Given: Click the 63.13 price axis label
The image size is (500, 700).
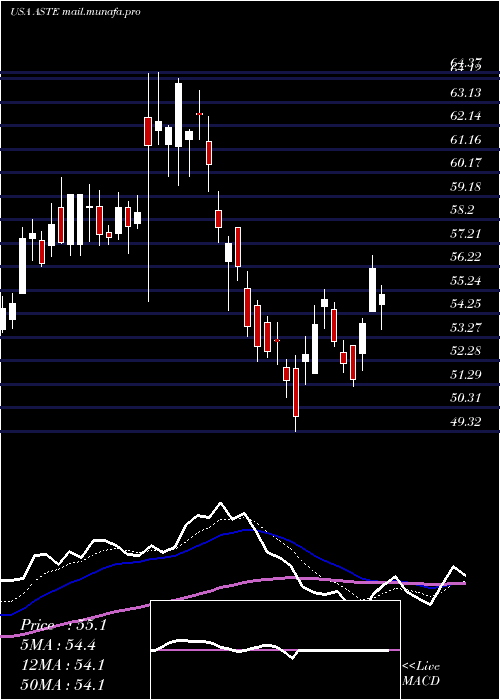Looking at the screenshot, I should [466, 93].
